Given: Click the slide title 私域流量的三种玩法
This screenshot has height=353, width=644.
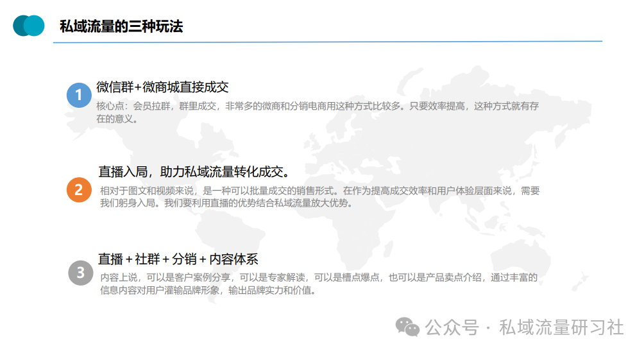Looking at the screenshot, I should click(x=121, y=26).
